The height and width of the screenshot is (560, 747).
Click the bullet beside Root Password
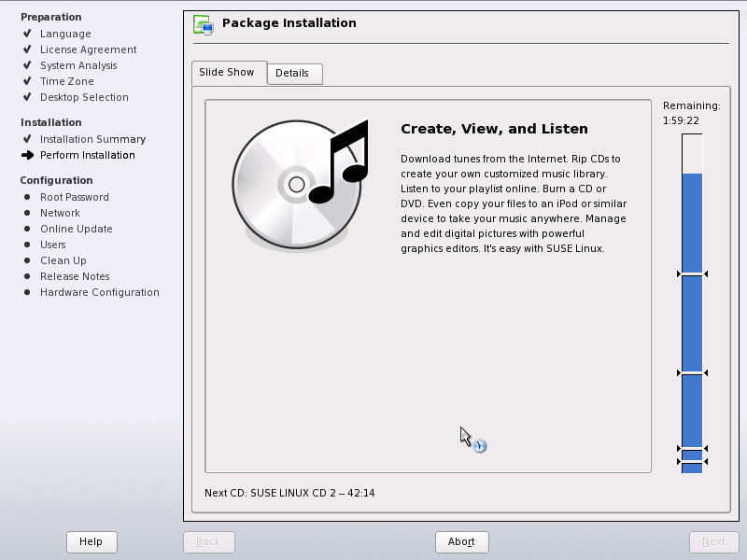27,197
